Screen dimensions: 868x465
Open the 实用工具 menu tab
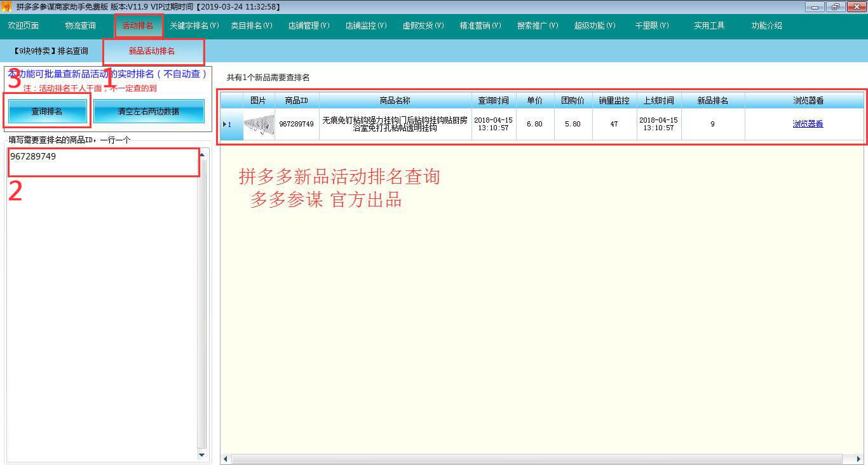[x=709, y=26]
